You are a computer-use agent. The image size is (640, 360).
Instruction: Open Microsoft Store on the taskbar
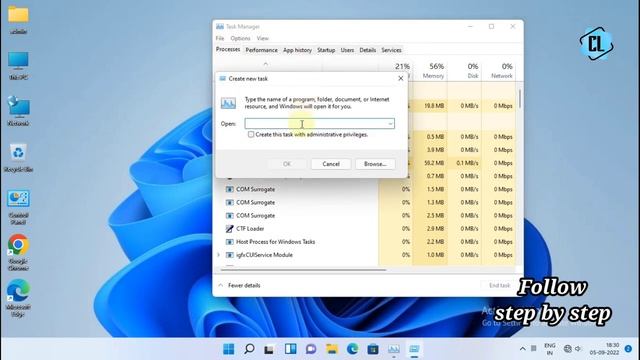pyautogui.click(x=373, y=349)
